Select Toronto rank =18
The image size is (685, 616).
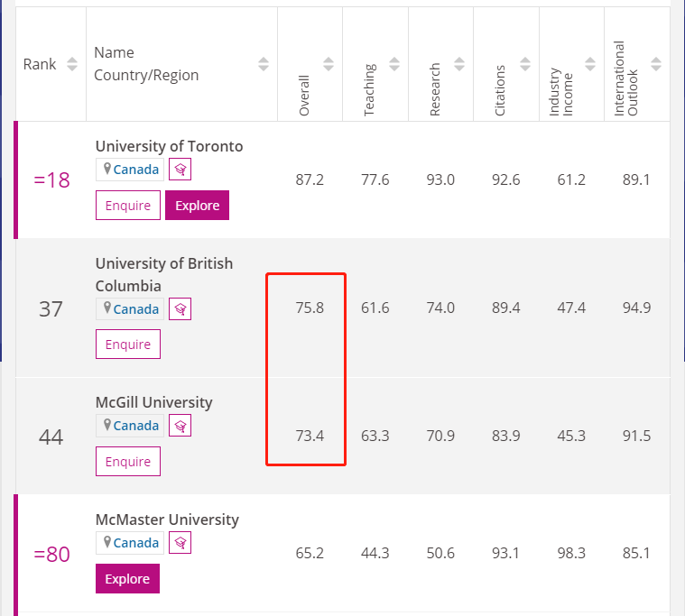[x=51, y=179]
